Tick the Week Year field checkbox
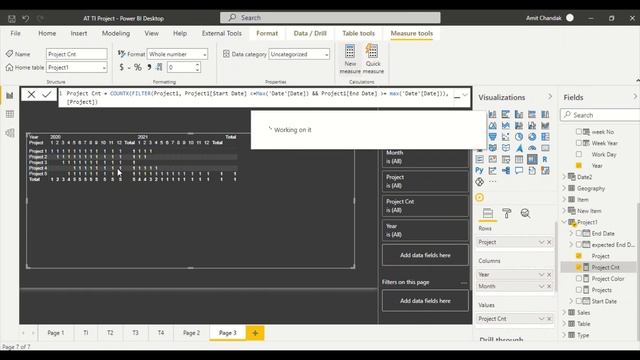Screen dimensions: 640x360 [579, 143]
